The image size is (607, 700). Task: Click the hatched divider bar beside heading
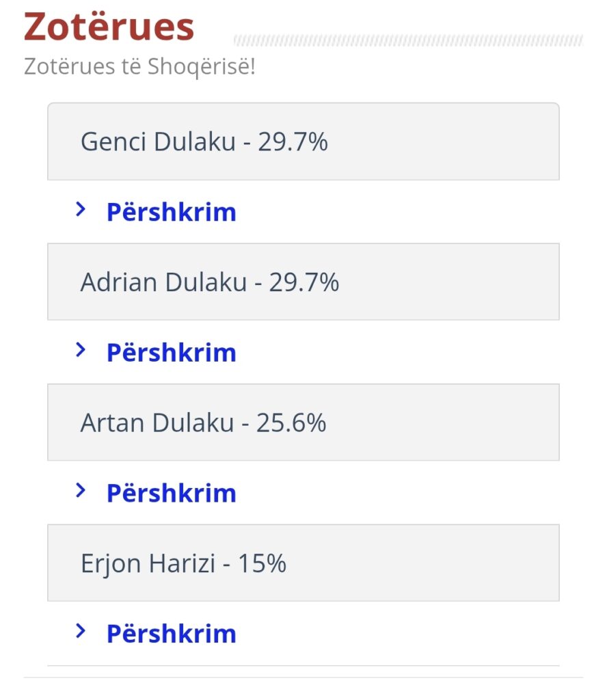(408, 40)
